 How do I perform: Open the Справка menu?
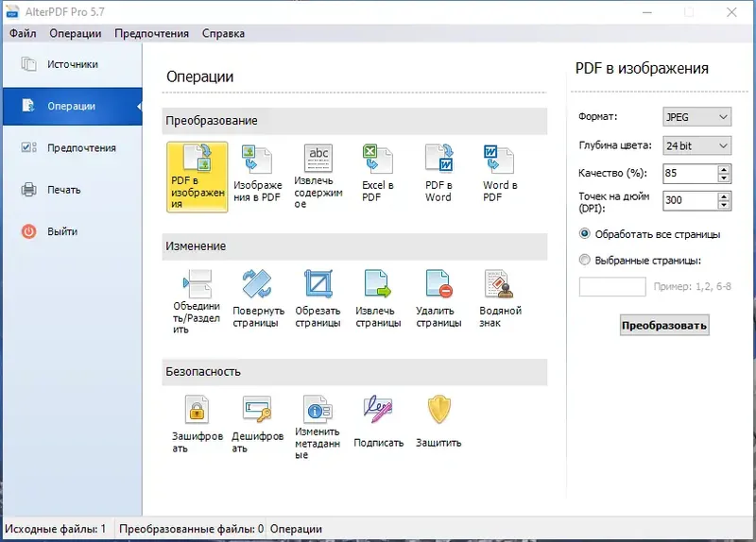point(223,33)
